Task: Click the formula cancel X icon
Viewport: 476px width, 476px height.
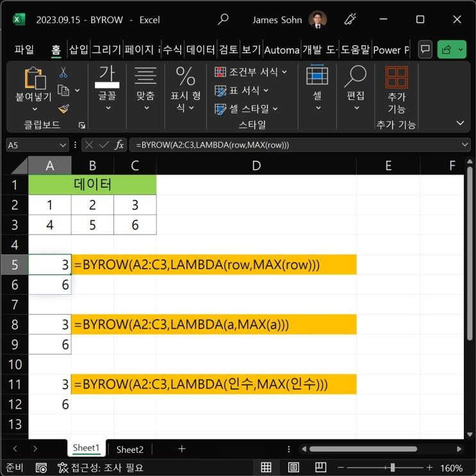Action: [89, 145]
